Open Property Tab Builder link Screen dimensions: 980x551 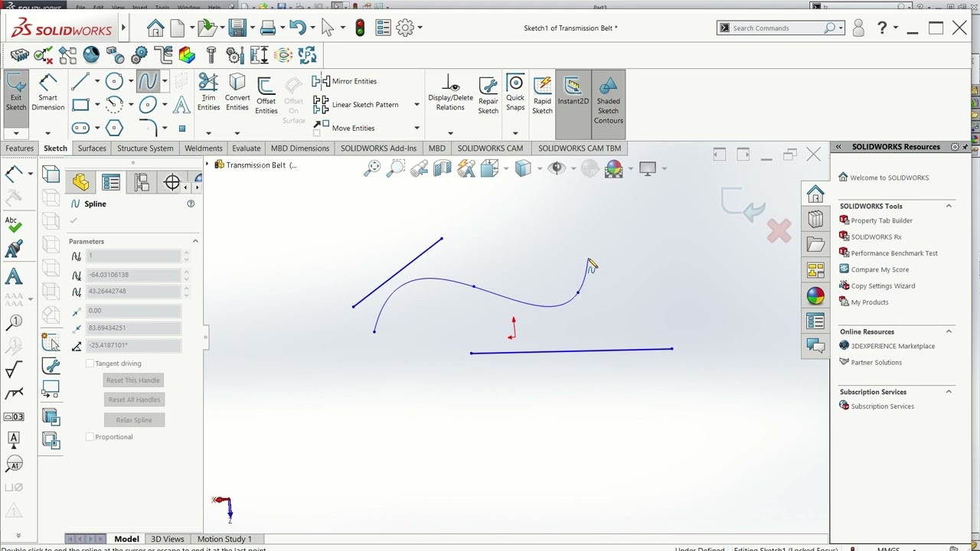tap(881, 220)
